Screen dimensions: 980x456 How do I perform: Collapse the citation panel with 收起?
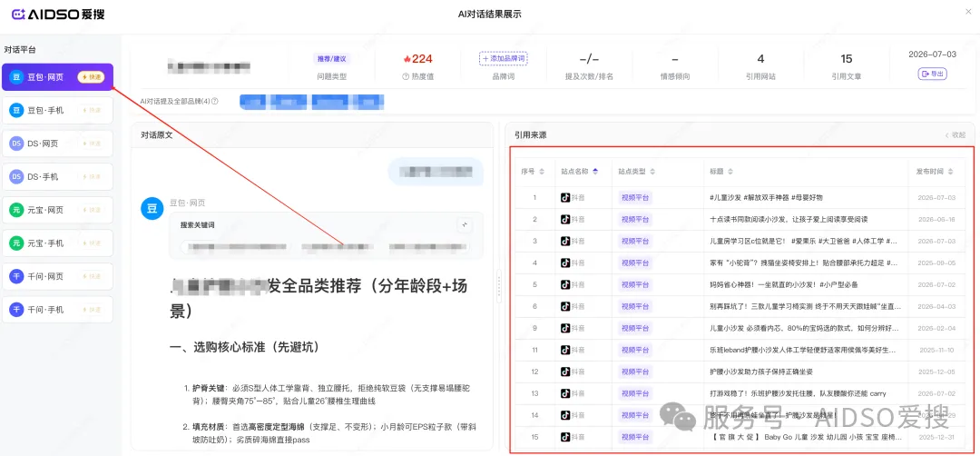click(955, 135)
